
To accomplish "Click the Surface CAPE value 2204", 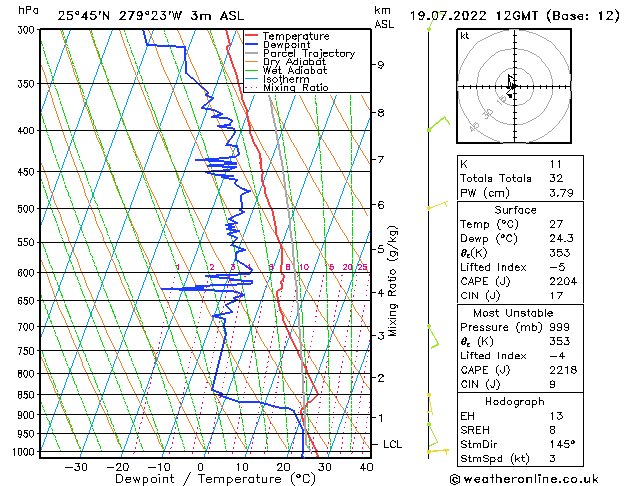I will pyautogui.click(x=563, y=281).
